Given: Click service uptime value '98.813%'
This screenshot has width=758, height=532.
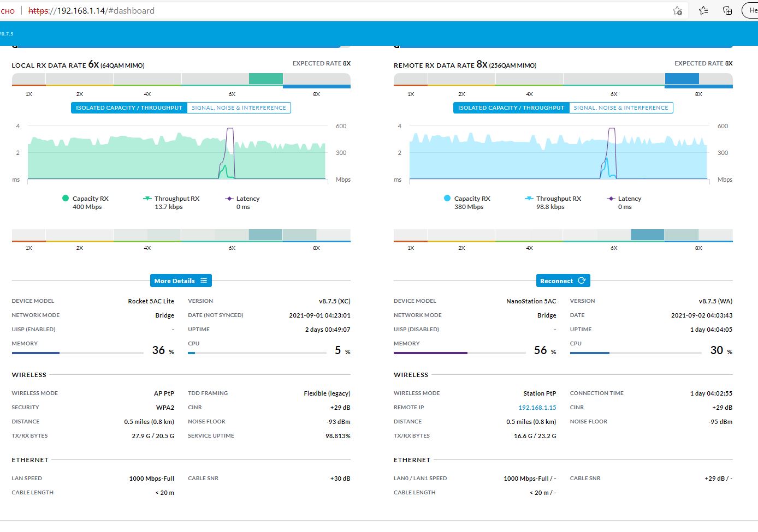Looking at the screenshot, I should pos(338,436).
